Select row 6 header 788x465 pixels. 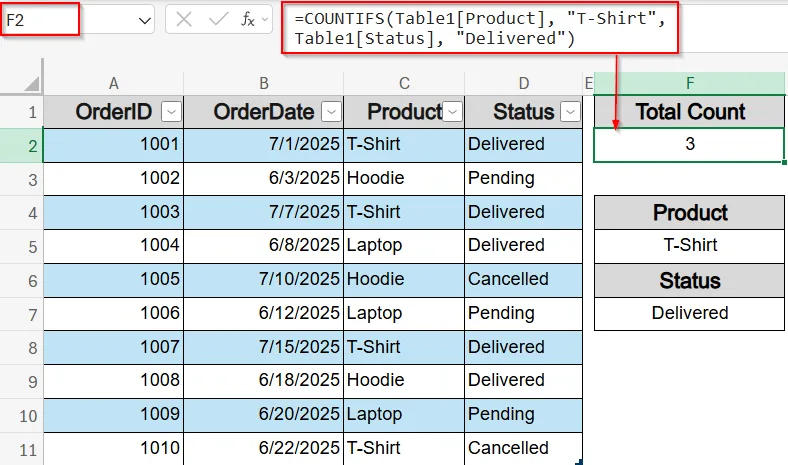coord(22,280)
